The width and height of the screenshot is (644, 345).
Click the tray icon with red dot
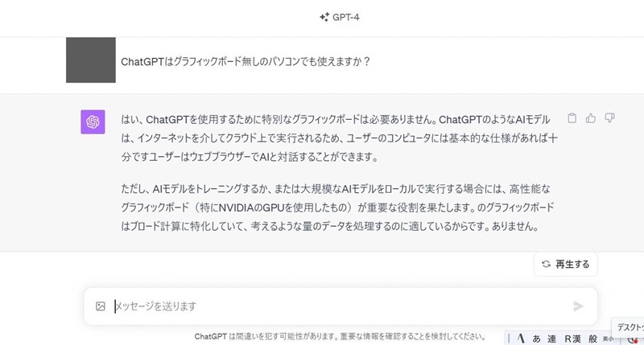pyautogui.click(x=633, y=340)
